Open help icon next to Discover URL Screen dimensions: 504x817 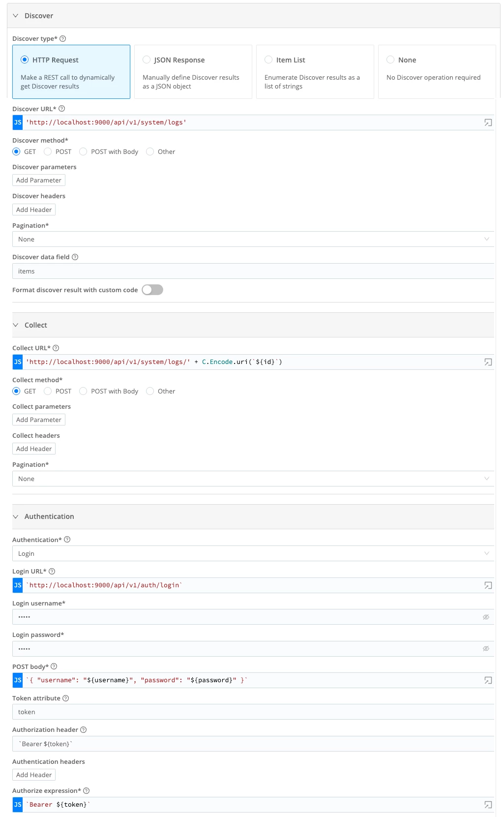pos(61,109)
